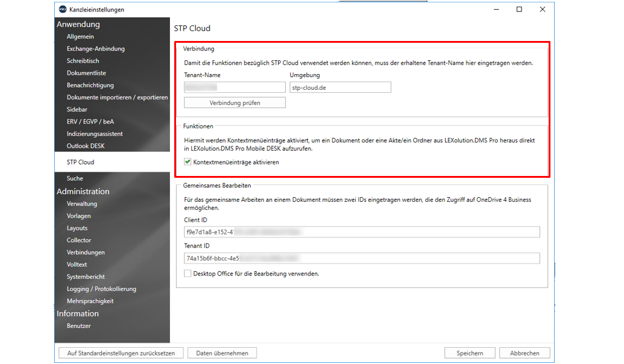Select the STP Cloud sidebar entry

[x=112, y=162]
